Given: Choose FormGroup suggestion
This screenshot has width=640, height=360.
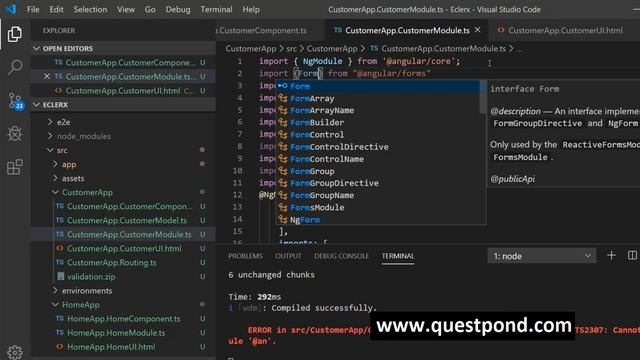Looking at the screenshot, I should point(378,171).
